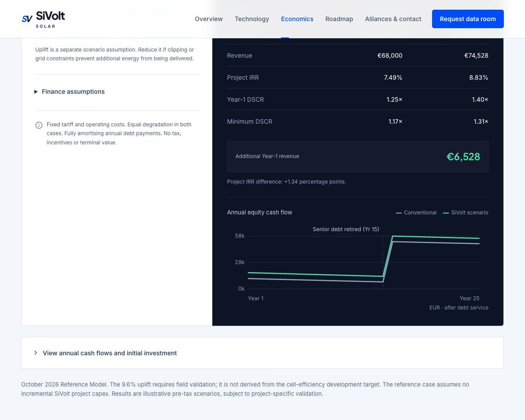Screen dimensions: 525x420
Task: Click the €74,528 Revenue value
Action: point(476,55)
